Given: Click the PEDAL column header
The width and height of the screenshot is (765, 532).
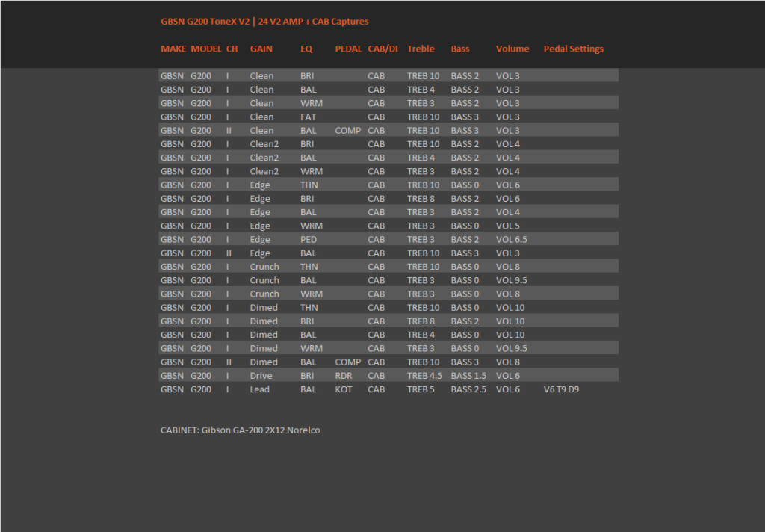Looking at the screenshot, I should click(348, 49).
